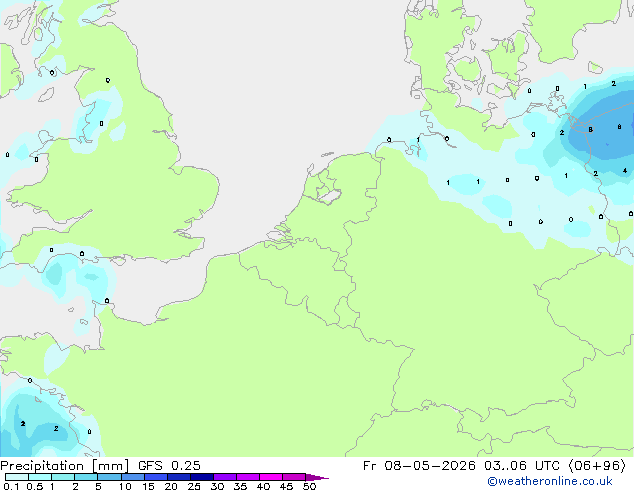
Task: Click the over-50 mm arrow tip of legend
Action: pos(317,477)
